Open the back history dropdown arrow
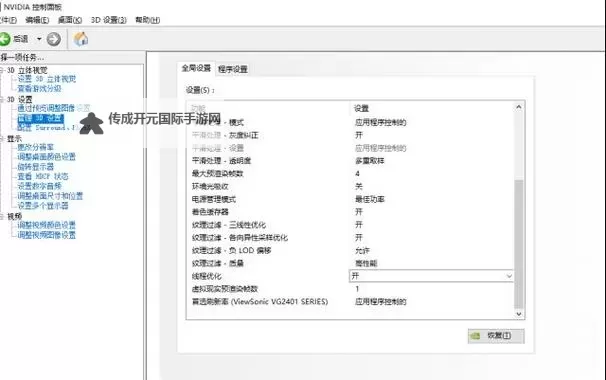Viewport: 606px width, 380px height. 39,39
